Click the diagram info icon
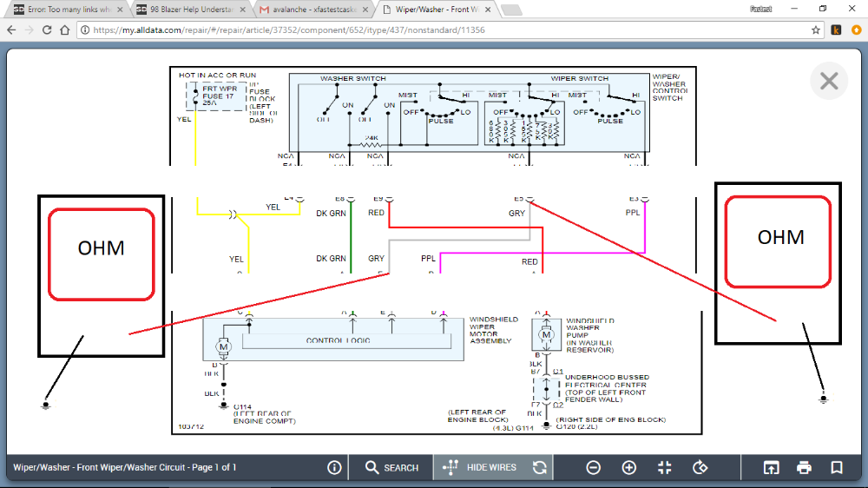 pyautogui.click(x=334, y=467)
